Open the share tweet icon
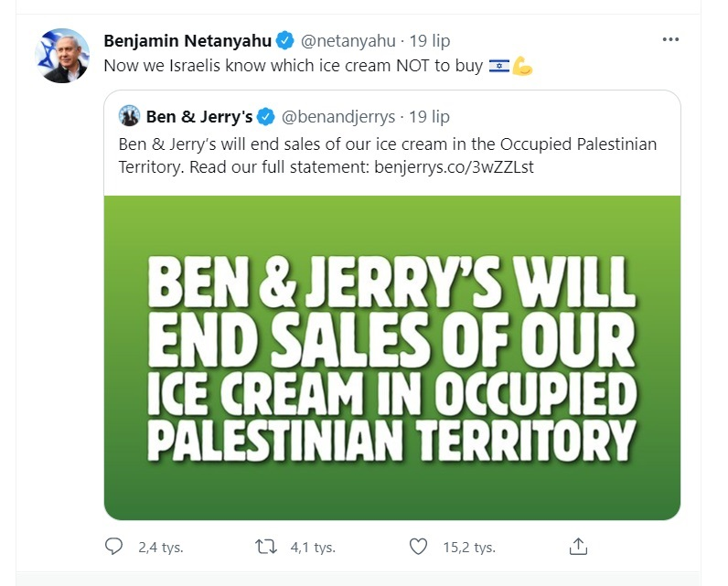 point(578,548)
